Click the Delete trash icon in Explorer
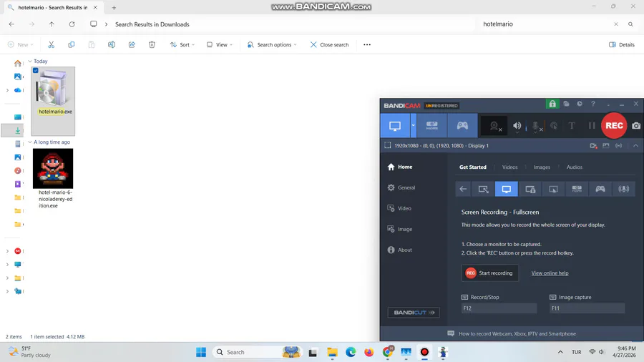Screen dimensions: 644x362 [x=152, y=45]
